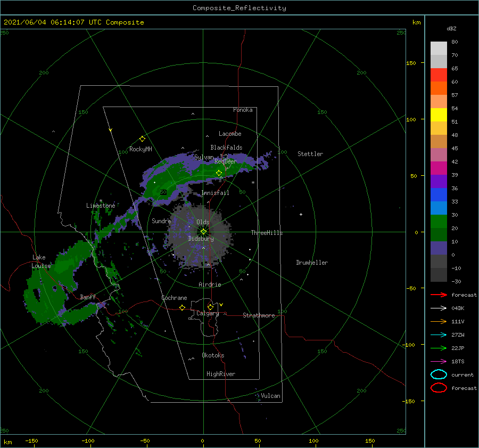Image resolution: width=479 pixels, height=448 pixels.
Task: Select the magenta 42–39 dBZ swatch
Action: point(439,168)
